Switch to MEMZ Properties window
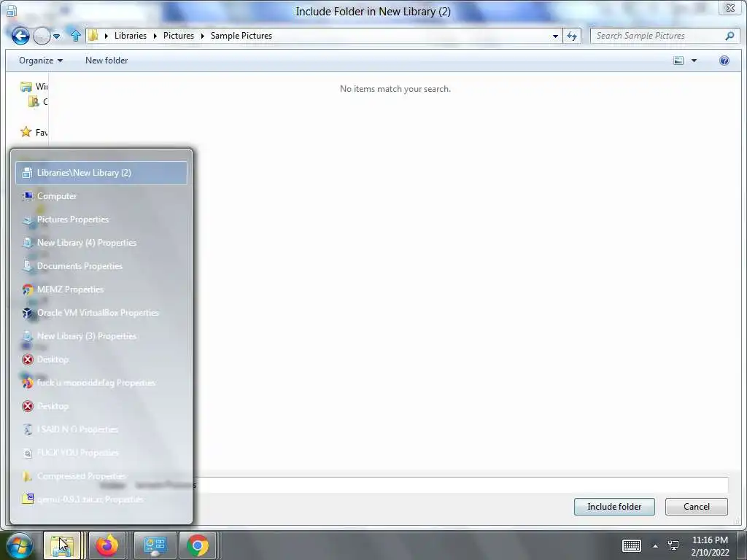Viewport: 747px width, 560px height. (101, 289)
